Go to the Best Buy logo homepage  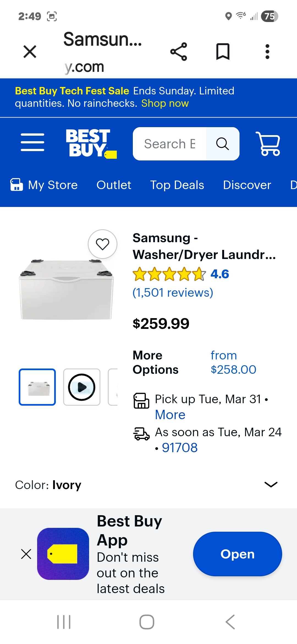click(91, 144)
